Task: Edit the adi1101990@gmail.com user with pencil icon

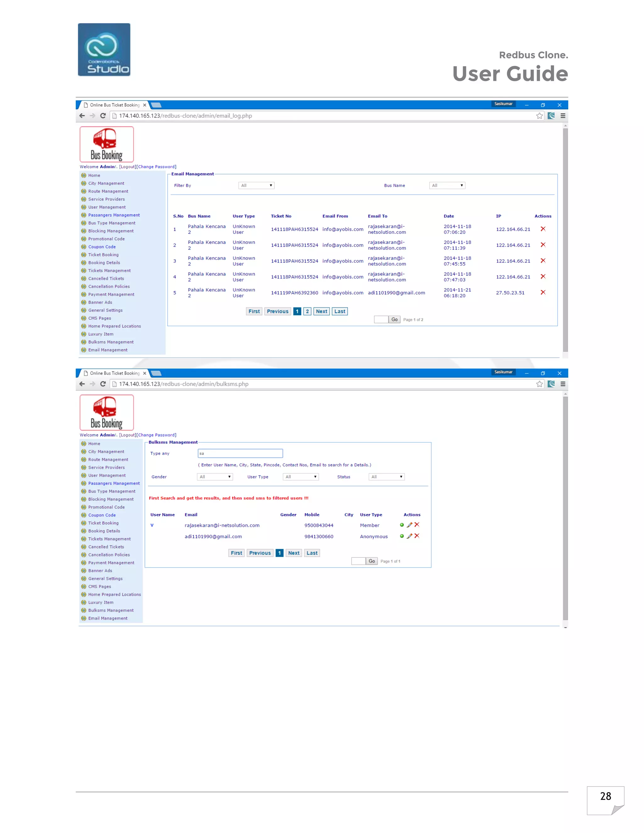Action: click(x=409, y=536)
